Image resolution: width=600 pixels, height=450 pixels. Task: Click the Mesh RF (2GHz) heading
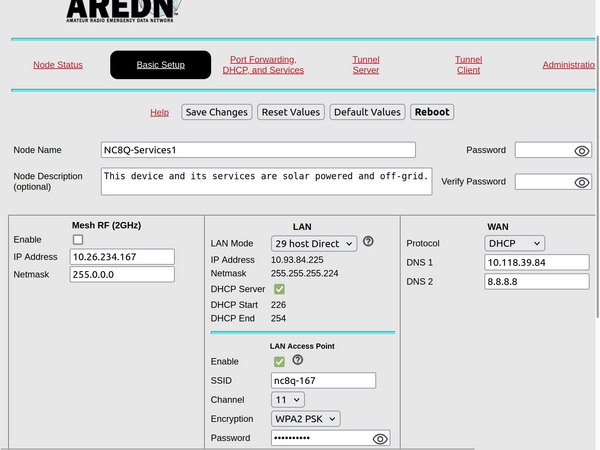[106, 225]
